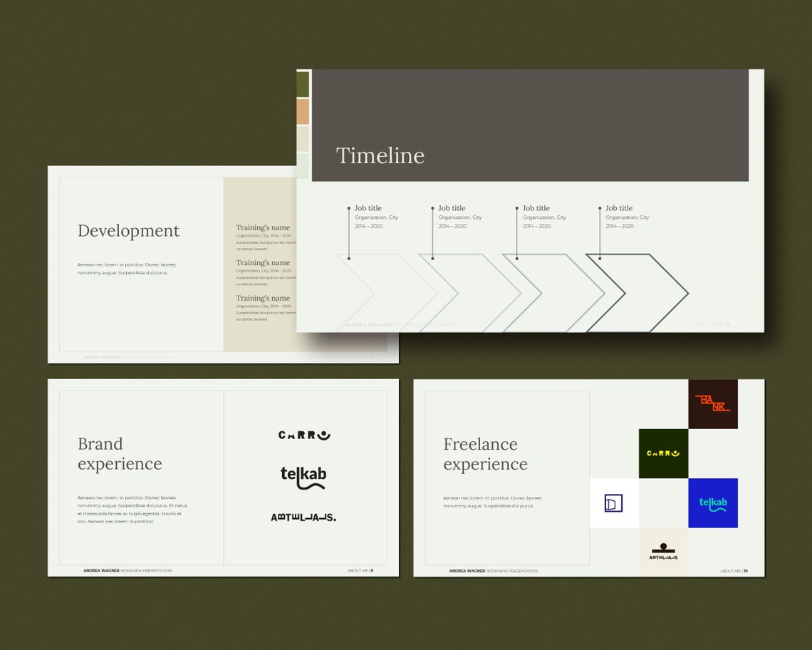This screenshot has height=650, width=812.
Task: Select the white door icon tile
Action: pos(614,502)
